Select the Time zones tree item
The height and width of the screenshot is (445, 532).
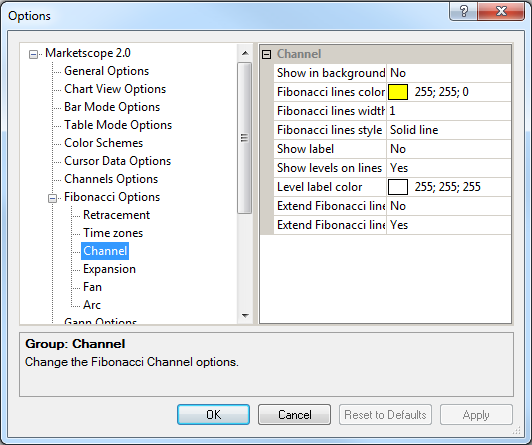[x=113, y=233]
